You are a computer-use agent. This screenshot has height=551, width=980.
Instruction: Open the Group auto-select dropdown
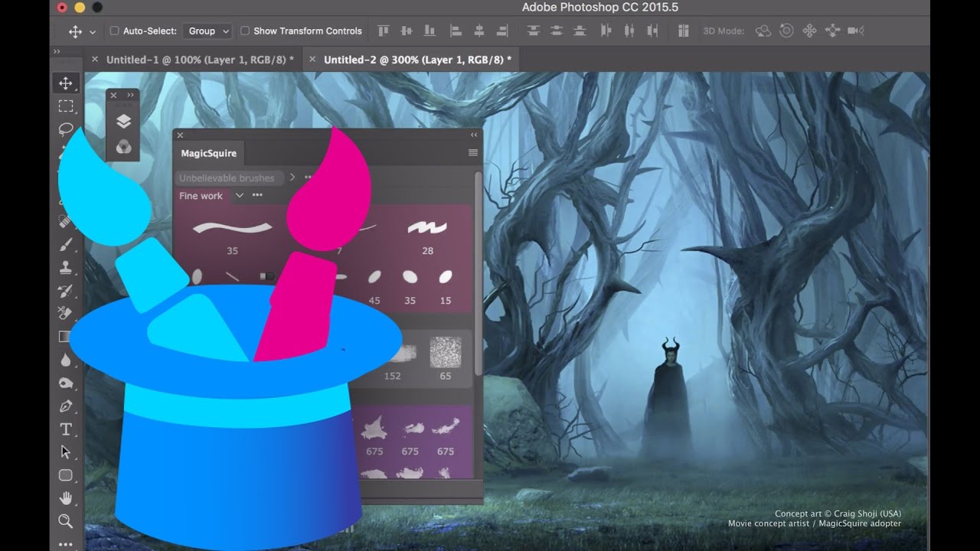click(207, 31)
